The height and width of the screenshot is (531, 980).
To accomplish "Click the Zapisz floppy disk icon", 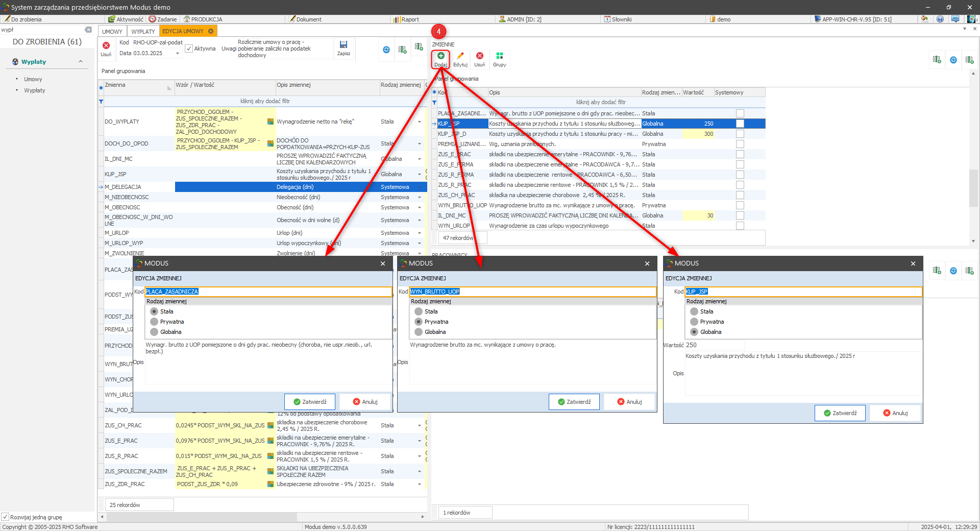I will 344,45.
